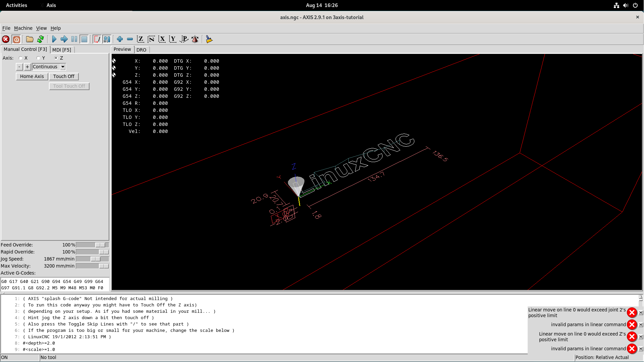Run the program with the play icon
644x362 pixels.
54,40
